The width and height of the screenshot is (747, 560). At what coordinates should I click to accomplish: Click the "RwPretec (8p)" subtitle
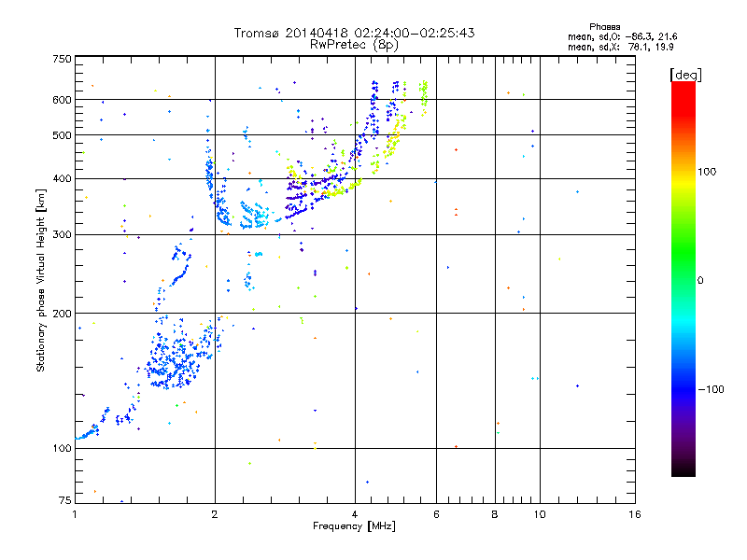[x=354, y=45]
